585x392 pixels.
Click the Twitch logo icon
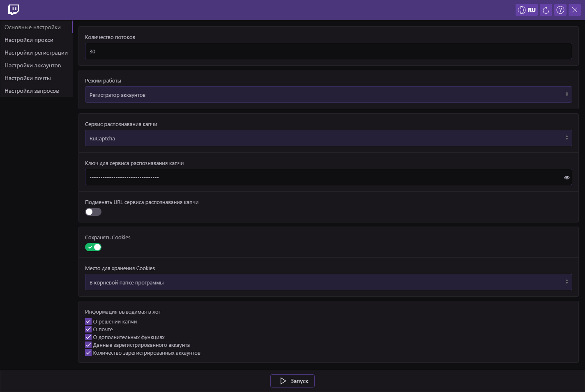coord(14,10)
